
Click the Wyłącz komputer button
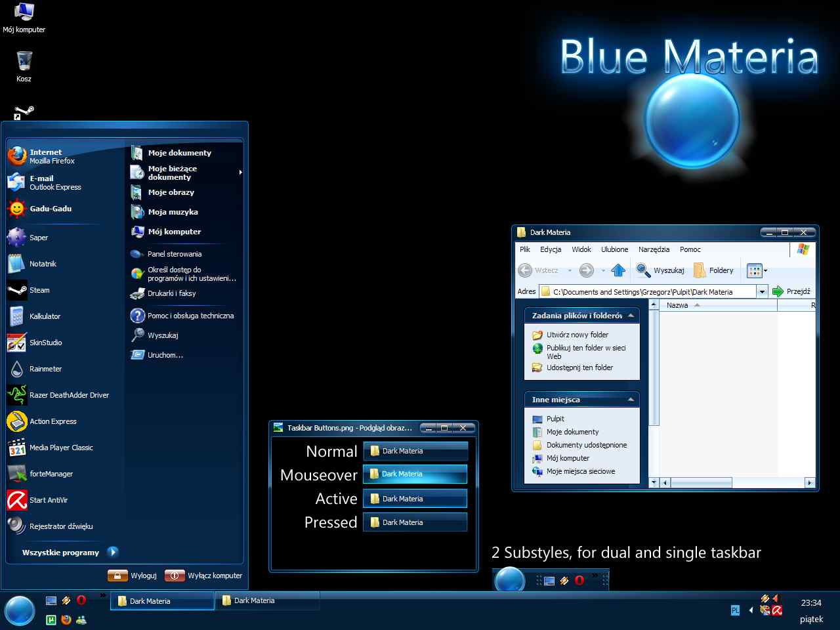[203, 576]
